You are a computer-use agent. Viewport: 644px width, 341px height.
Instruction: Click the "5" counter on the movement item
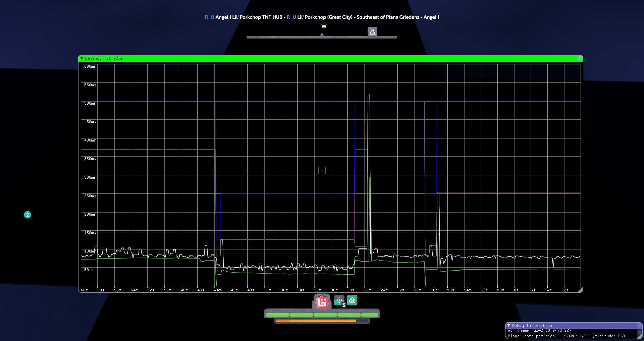(x=343, y=305)
